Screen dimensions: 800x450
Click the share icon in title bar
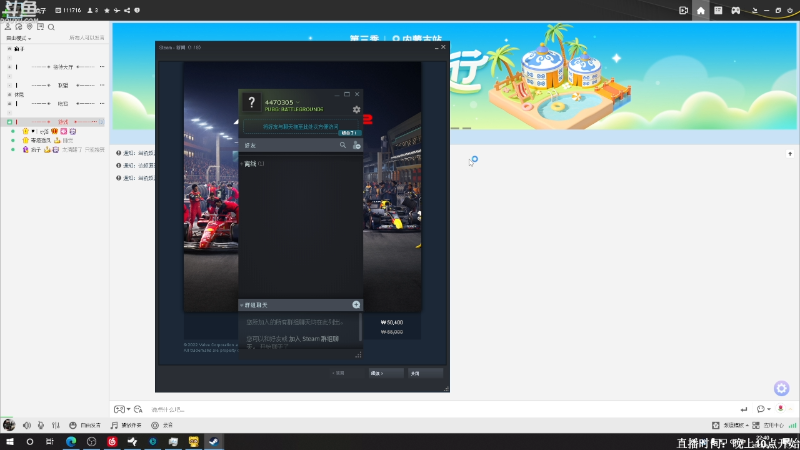(127, 10)
